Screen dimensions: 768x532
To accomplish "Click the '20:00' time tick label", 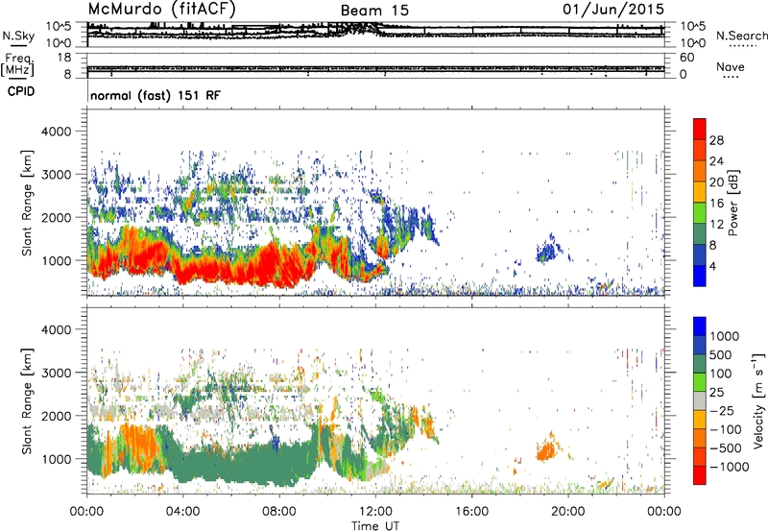I will click(x=568, y=512).
